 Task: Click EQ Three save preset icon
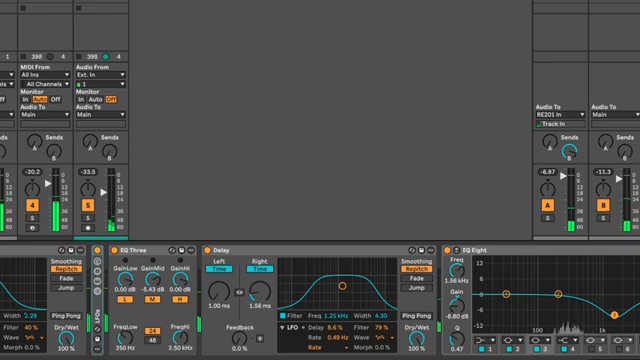click(182, 250)
